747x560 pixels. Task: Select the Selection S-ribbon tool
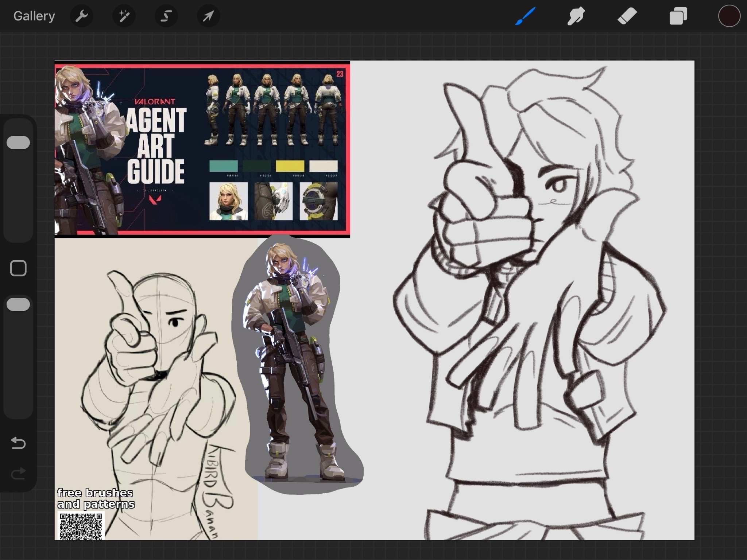[x=166, y=16]
